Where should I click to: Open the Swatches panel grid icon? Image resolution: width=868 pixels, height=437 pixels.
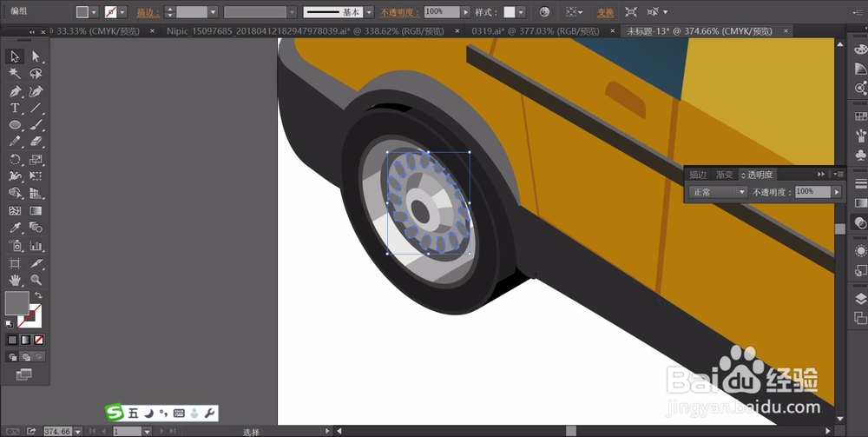tap(860, 116)
